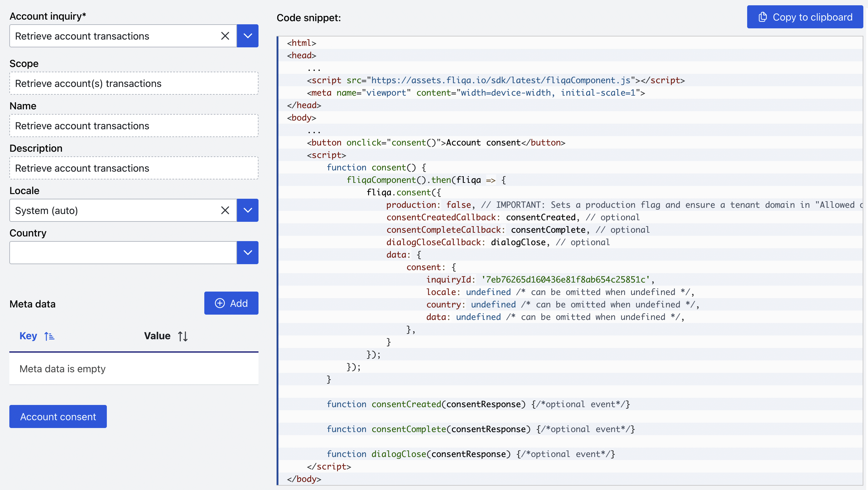The image size is (868, 490).
Task: Add a new meta data entry
Action: coord(231,303)
